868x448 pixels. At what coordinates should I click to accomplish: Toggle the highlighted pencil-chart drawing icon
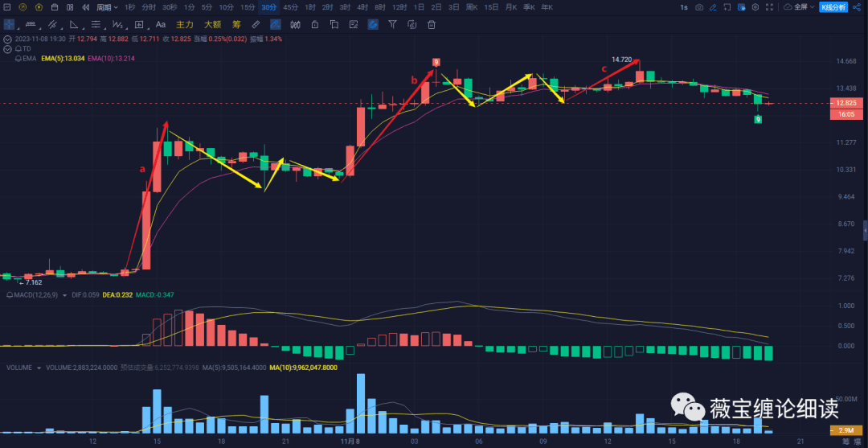[x=275, y=24]
